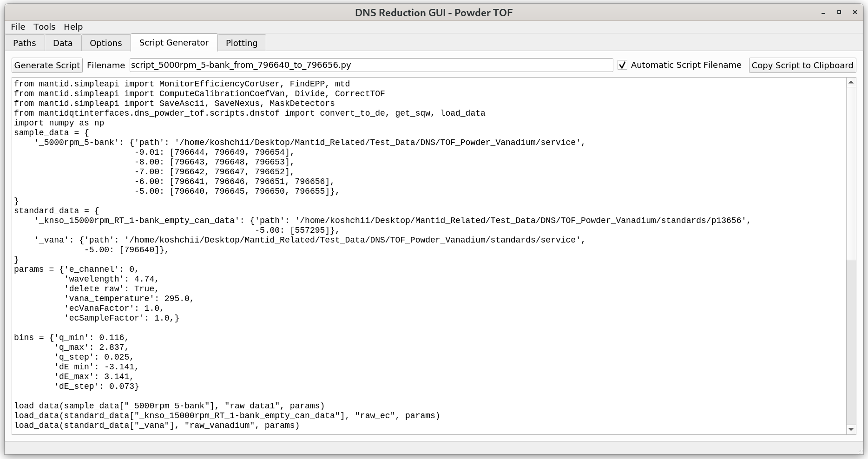Open the Tools menu

tap(44, 27)
